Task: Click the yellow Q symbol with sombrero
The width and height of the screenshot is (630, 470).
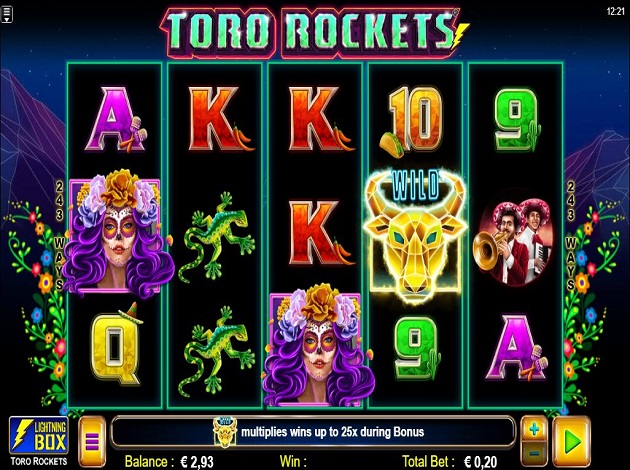Action: (x=117, y=345)
